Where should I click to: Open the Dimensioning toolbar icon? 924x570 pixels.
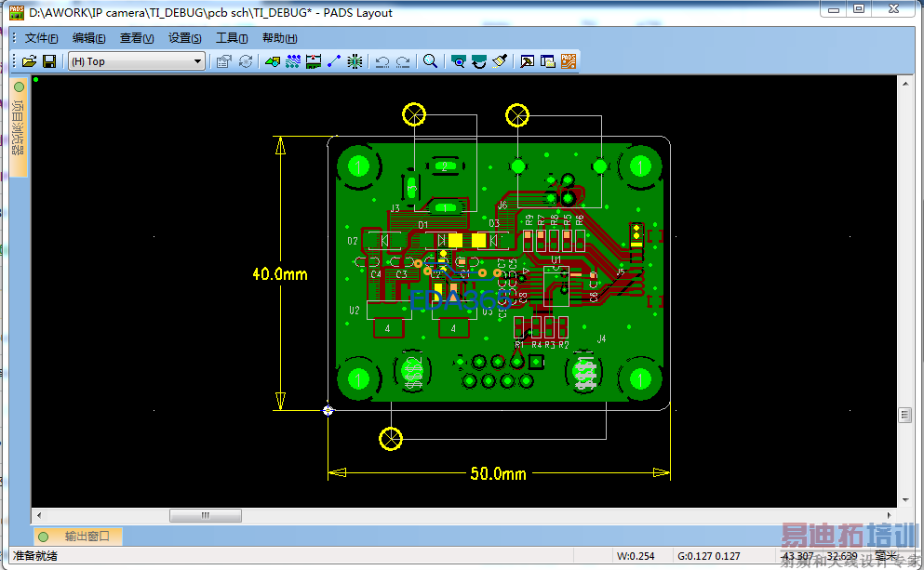pyautogui.click(x=313, y=61)
